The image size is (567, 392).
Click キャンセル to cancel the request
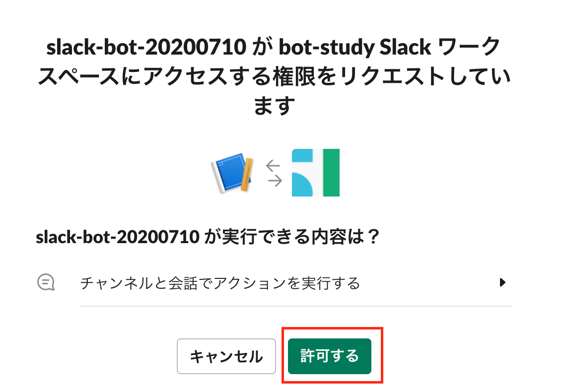226,356
